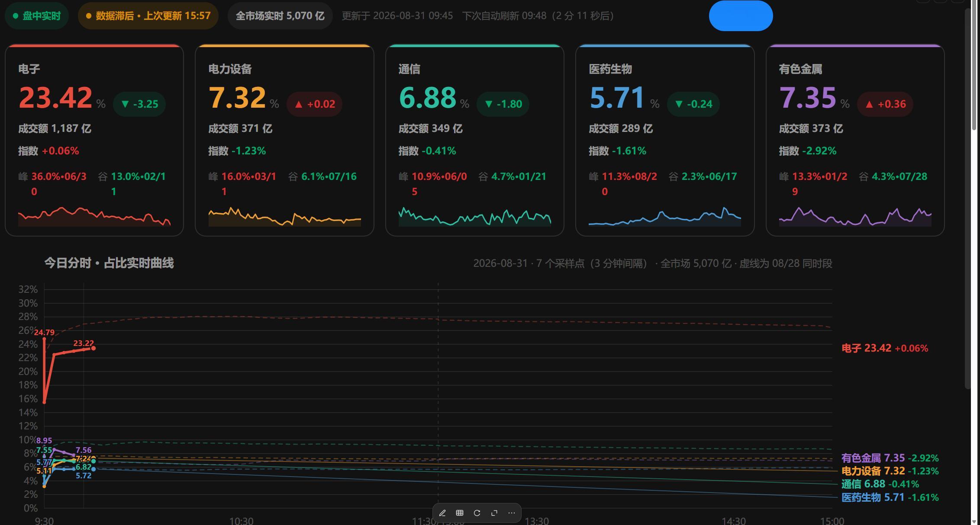This screenshot has height=525, width=980.
Task: Click the page vertical scrollbar thumb
Action: pyautogui.click(x=974, y=65)
